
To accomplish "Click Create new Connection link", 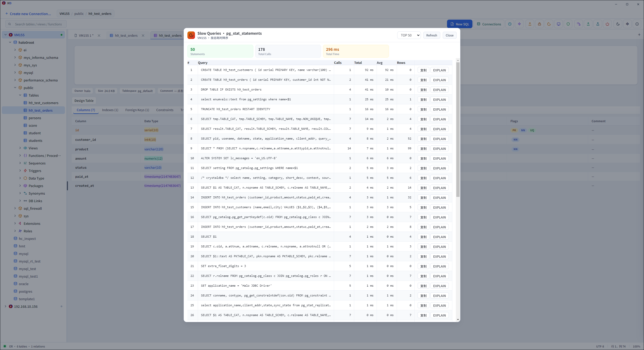I will click(28, 14).
